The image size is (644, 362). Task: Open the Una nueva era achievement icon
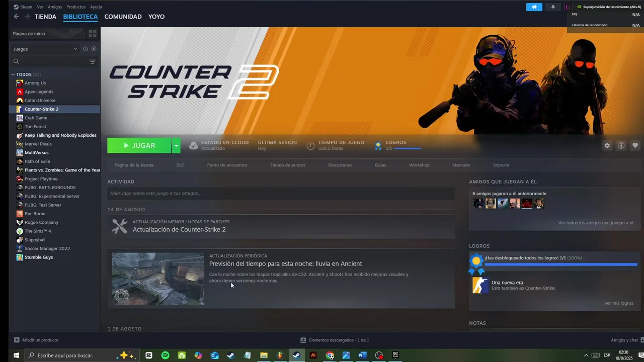[480, 285]
